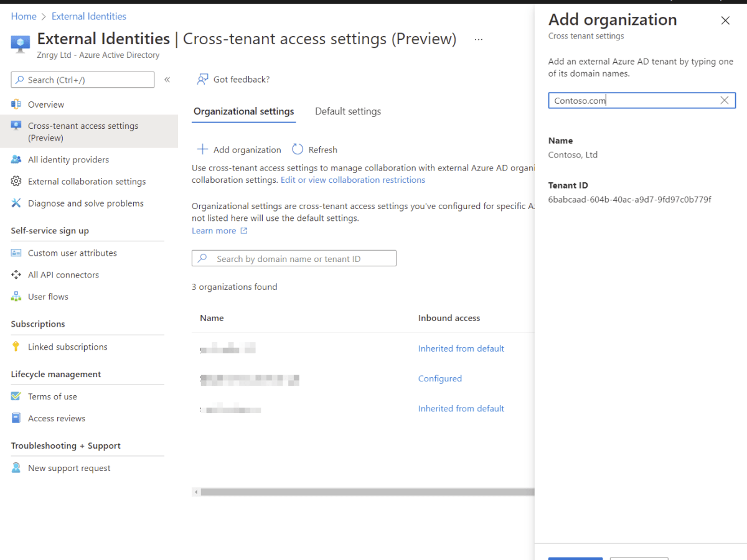Click the horizontal scrollbar left arrow
The width and height of the screenshot is (747, 560).
point(196,492)
